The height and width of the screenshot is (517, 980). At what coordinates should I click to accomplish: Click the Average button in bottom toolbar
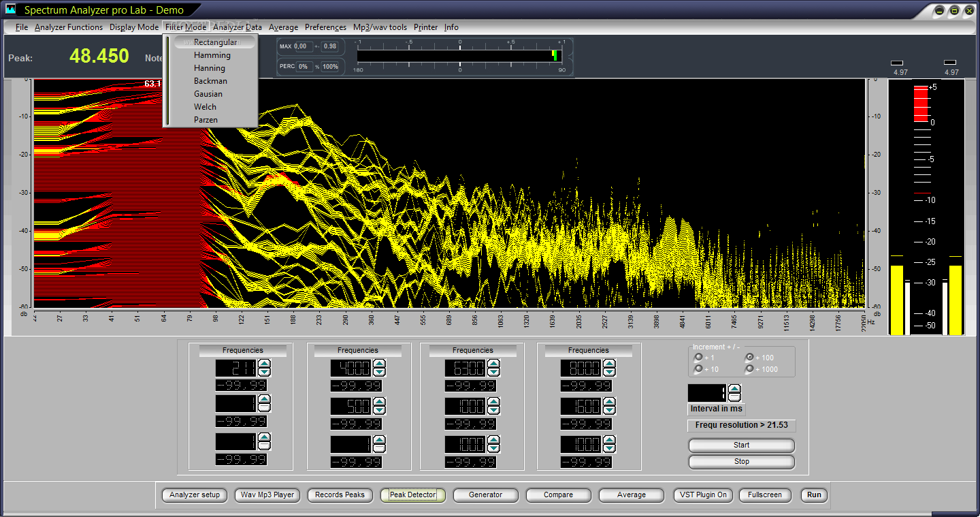tap(632, 495)
